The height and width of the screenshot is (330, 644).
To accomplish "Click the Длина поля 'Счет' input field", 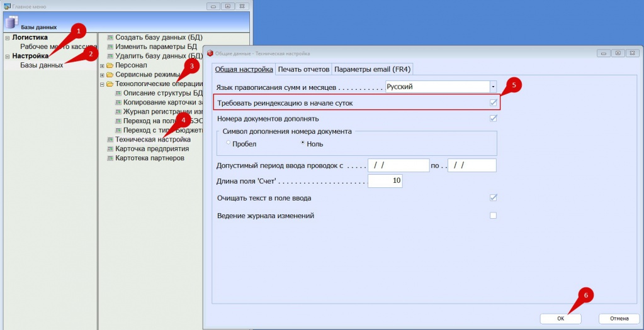I will click(x=385, y=181).
